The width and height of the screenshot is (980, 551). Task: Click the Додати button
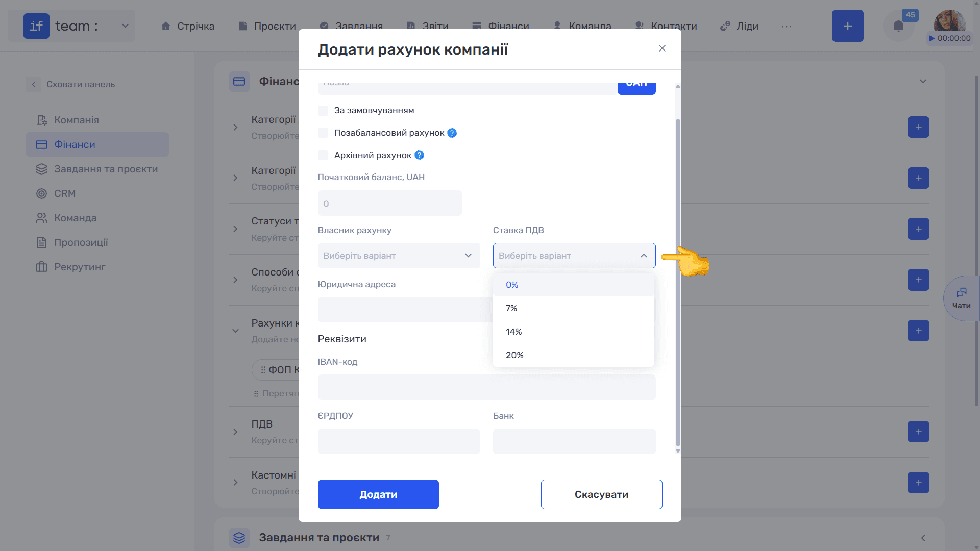tap(378, 494)
